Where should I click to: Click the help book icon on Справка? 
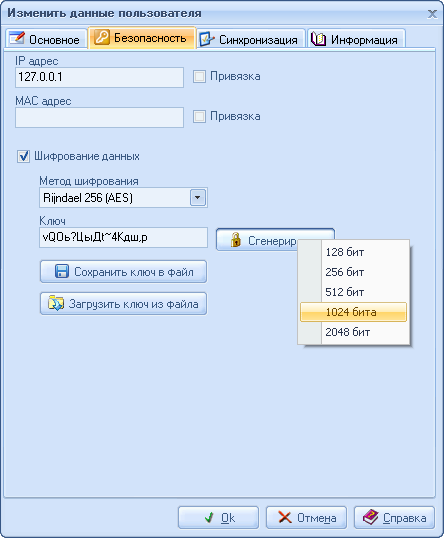click(371, 517)
